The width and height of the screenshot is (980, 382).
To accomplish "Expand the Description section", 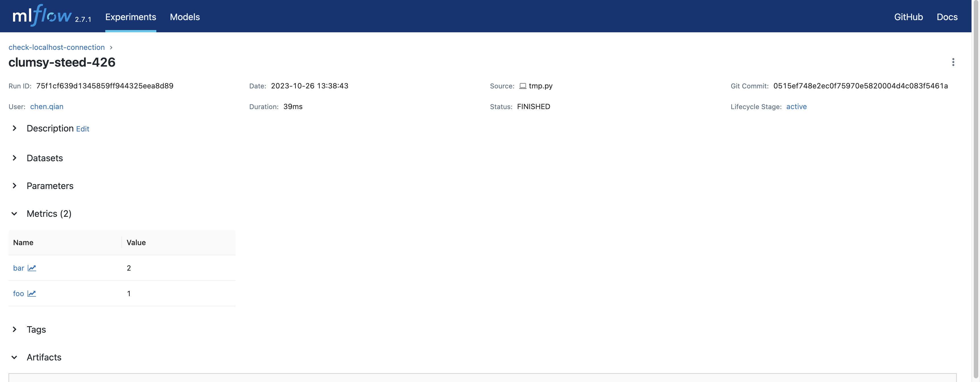I will click(14, 128).
